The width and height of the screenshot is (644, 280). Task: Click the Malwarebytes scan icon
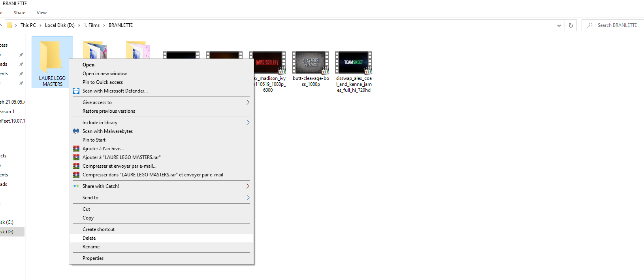(x=76, y=131)
